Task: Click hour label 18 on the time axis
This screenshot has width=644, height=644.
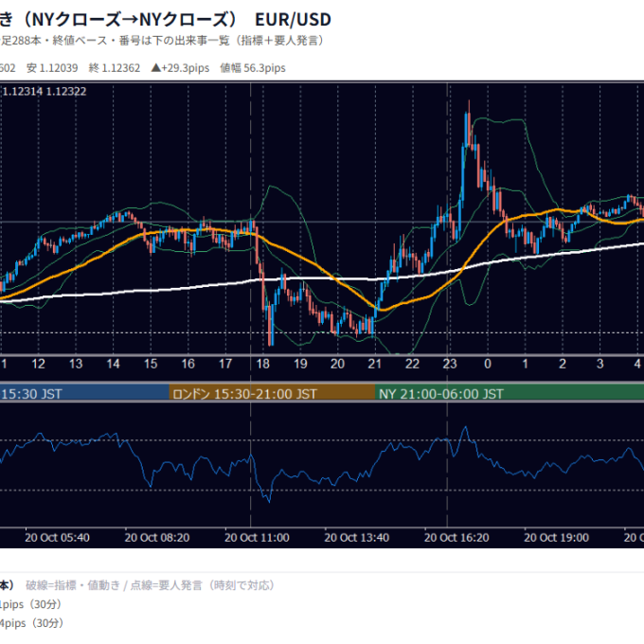Action: pyautogui.click(x=263, y=364)
